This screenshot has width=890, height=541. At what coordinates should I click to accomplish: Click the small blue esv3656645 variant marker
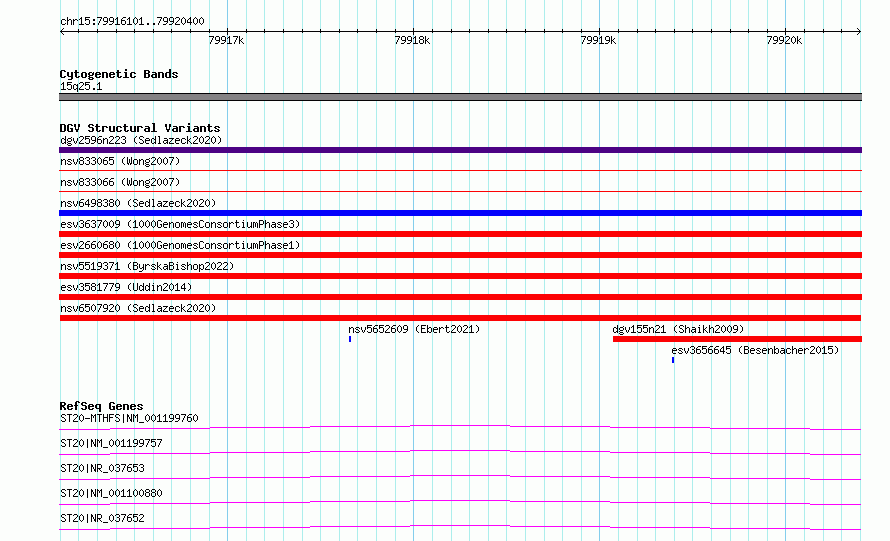[673, 360]
